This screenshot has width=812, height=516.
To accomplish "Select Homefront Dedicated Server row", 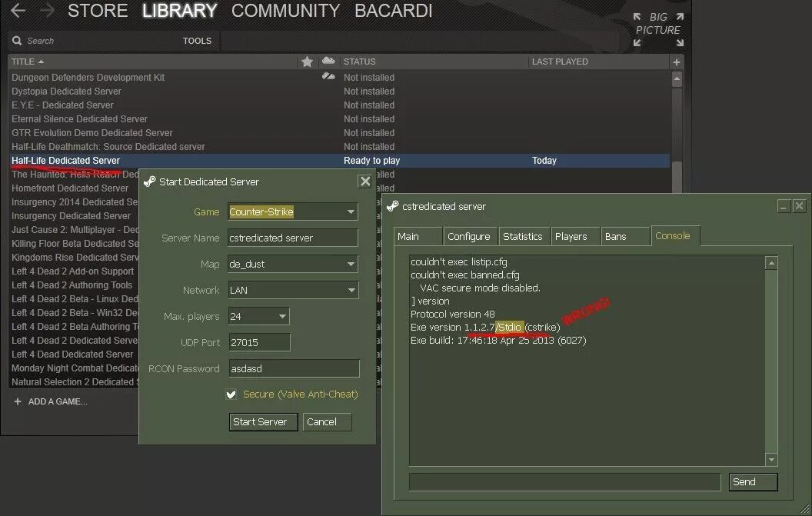I will click(x=70, y=188).
